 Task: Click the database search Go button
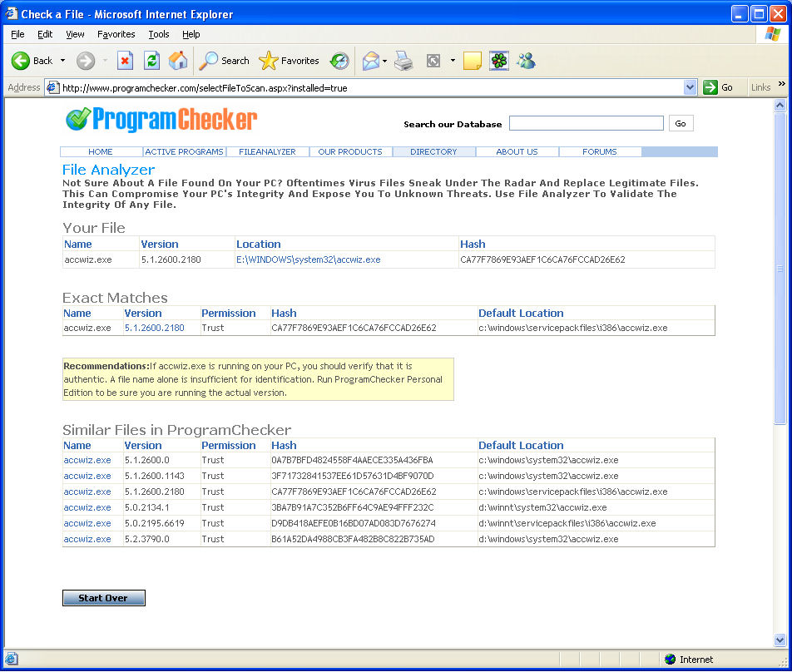(x=681, y=124)
